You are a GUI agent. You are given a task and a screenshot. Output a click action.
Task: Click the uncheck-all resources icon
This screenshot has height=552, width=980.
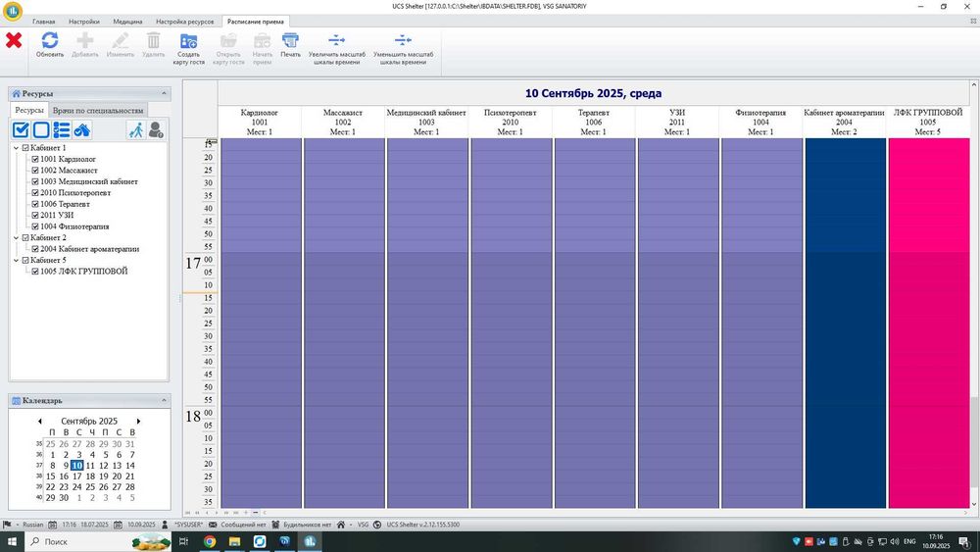41,130
